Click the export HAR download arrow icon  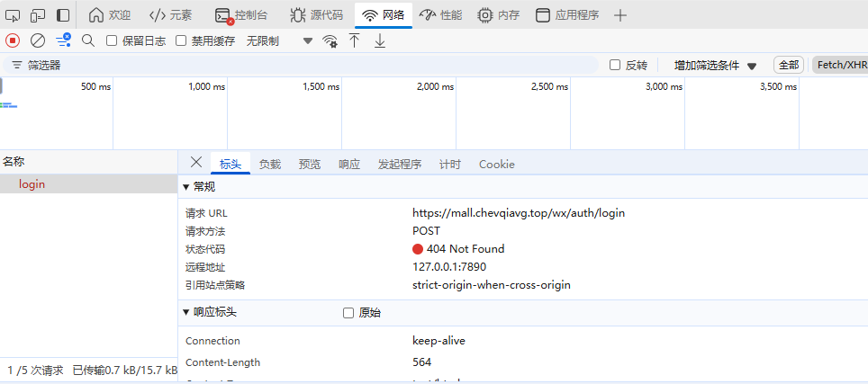[x=380, y=40]
